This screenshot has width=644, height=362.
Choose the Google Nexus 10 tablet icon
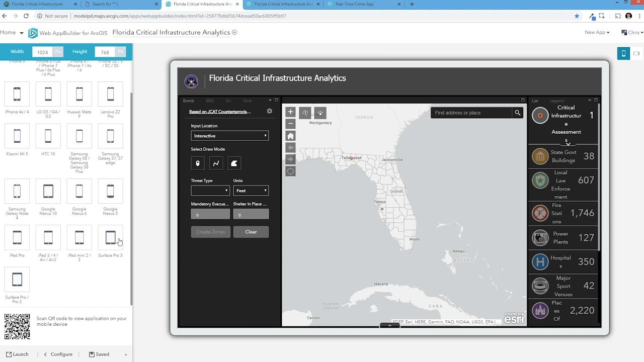pyautogui.click(x=48, y=191)
